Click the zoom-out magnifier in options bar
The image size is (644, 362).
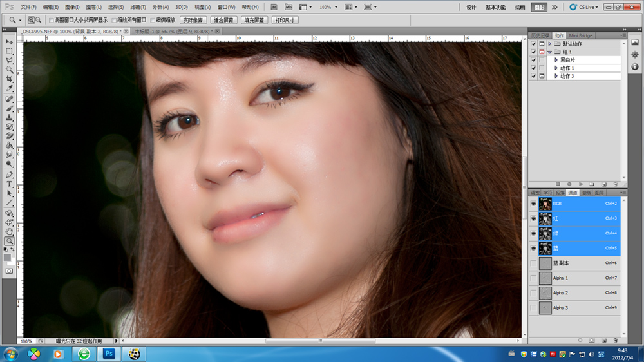pyautogui.click(x=39, y=21)
